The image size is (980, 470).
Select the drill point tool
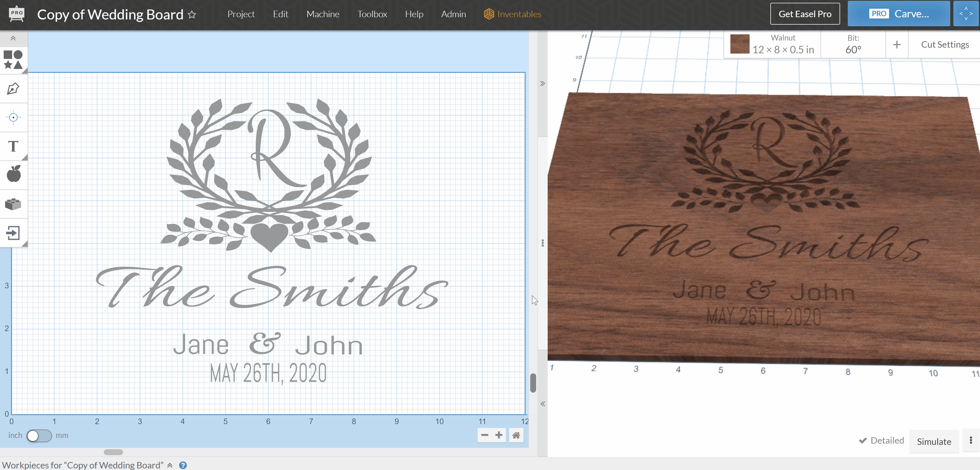[x=13, y=118]
